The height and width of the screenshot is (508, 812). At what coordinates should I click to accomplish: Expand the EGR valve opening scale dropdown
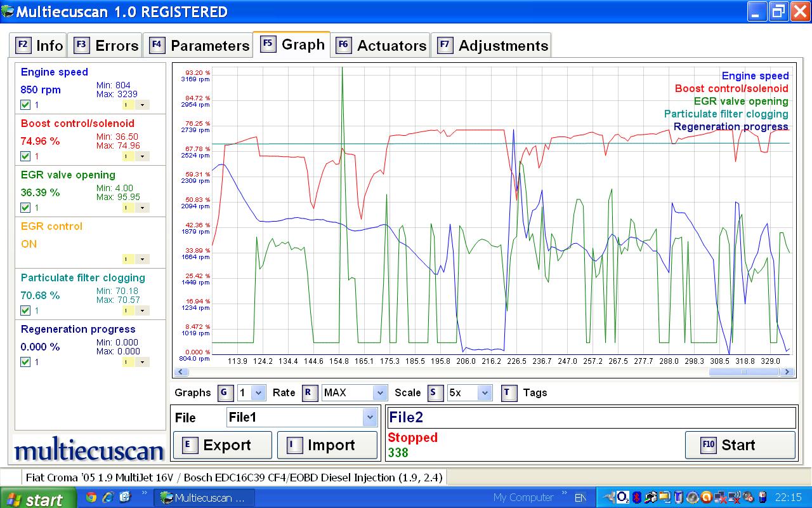[x=142, y=208]
